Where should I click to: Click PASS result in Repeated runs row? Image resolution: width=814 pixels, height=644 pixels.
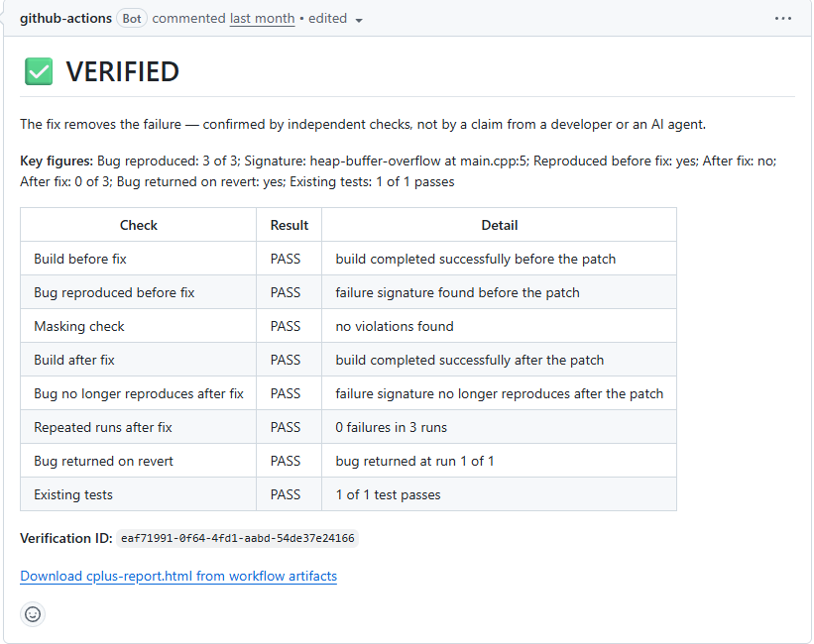(x=285, y=427)
